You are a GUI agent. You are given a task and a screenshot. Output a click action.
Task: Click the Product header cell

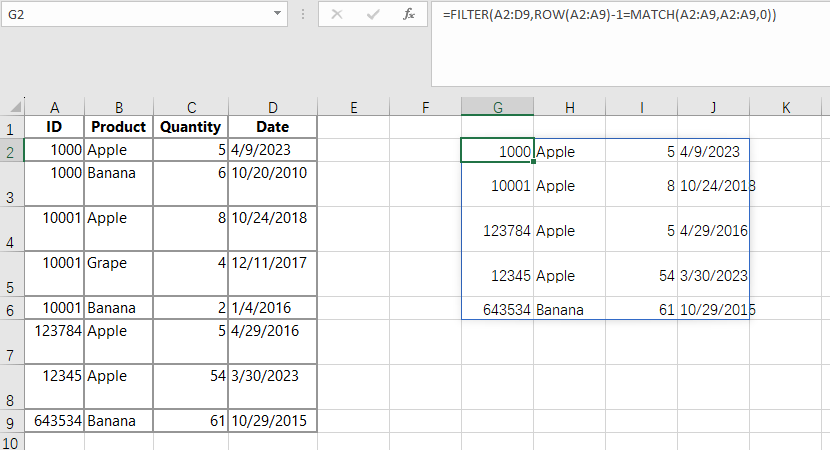click(119, 127)
